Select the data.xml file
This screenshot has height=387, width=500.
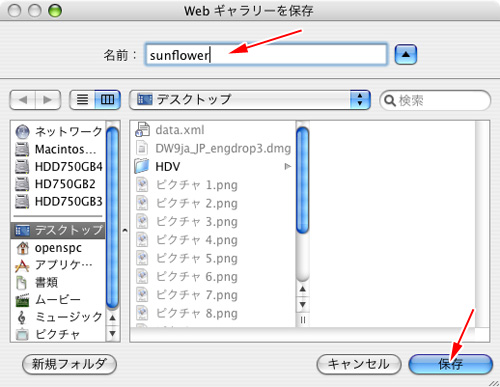coord(214,130)
